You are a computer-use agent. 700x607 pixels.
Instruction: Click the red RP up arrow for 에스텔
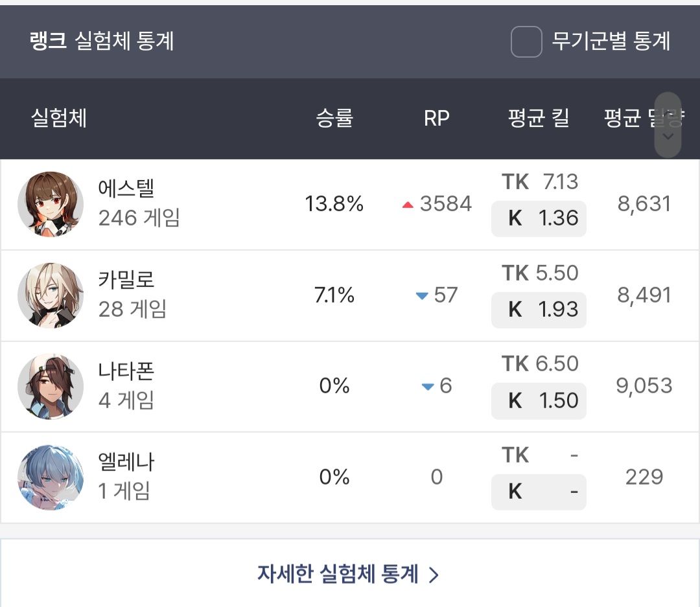click(408, 205)
